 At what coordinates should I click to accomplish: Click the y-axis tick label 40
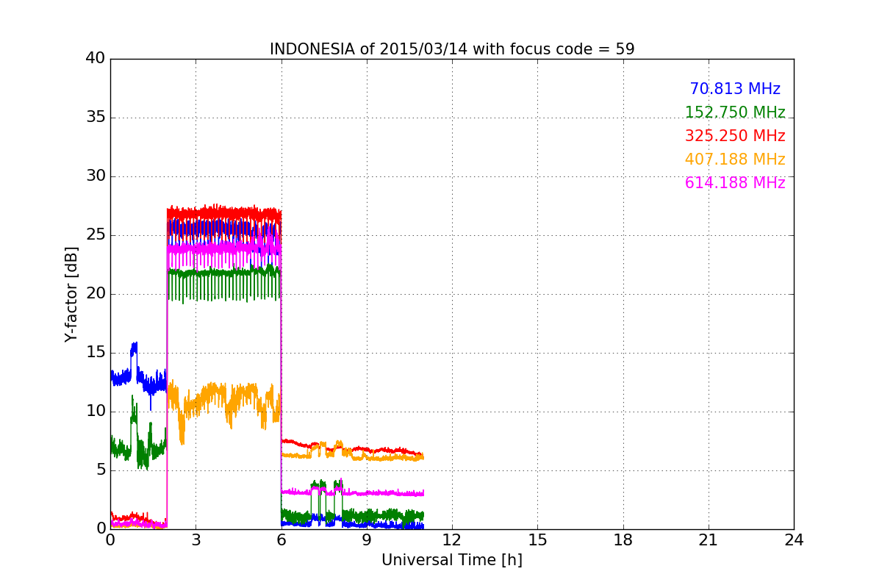tap(96, 59)
